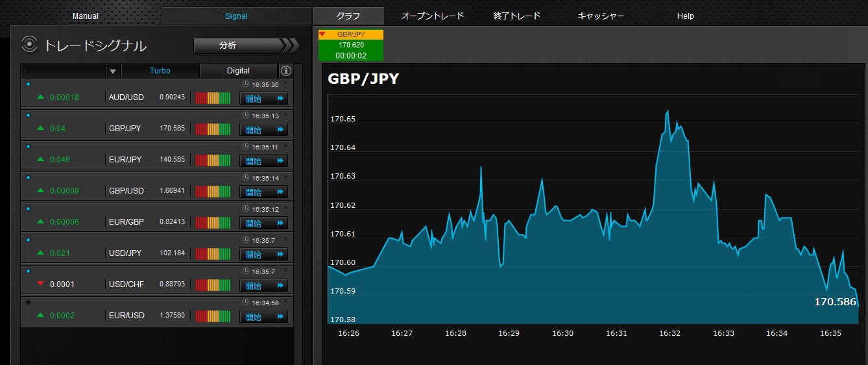The width and height of the screenshot is (868, 365).
Task: Dismiss the GBP/JPY signal row
Action: click(286, 114)
